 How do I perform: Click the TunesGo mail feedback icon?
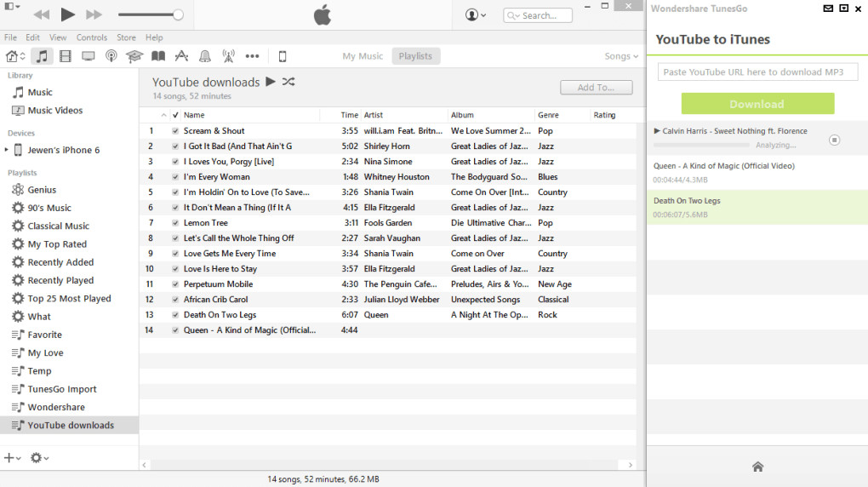coord(828,9)
